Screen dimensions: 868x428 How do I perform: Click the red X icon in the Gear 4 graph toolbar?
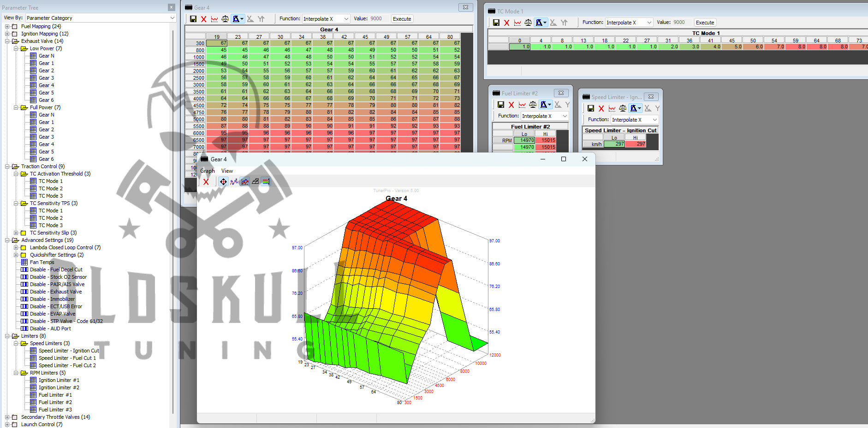pyautogui.click(x=206, y=182)
